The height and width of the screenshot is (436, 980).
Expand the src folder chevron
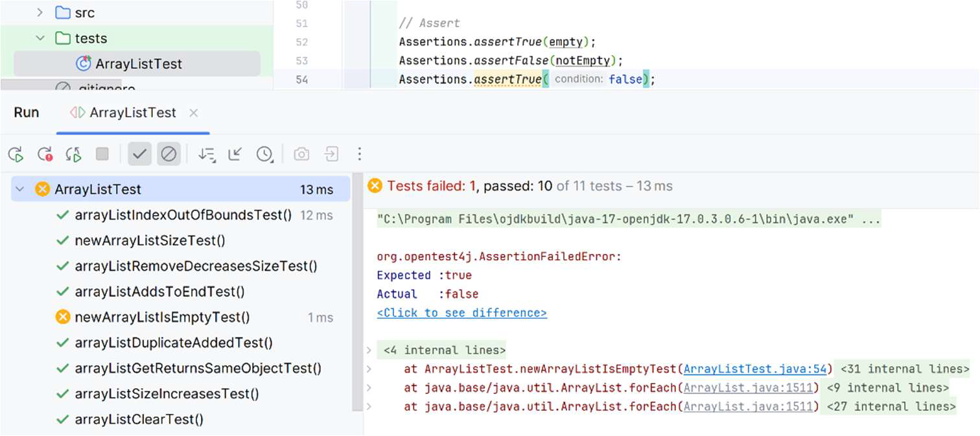click(x=40, y=12)
